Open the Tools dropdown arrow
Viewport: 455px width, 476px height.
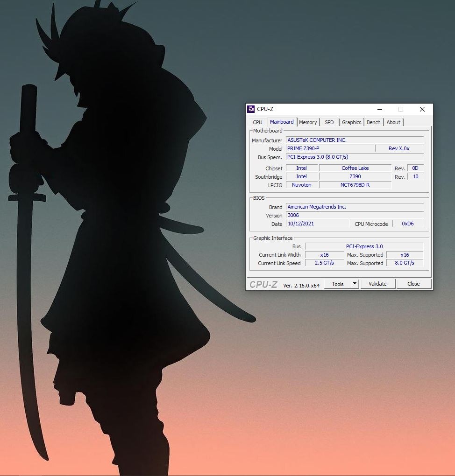point(355,284)
